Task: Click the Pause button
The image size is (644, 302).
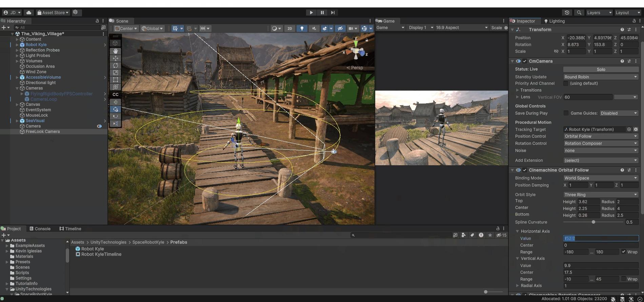Action: (322, 13)
